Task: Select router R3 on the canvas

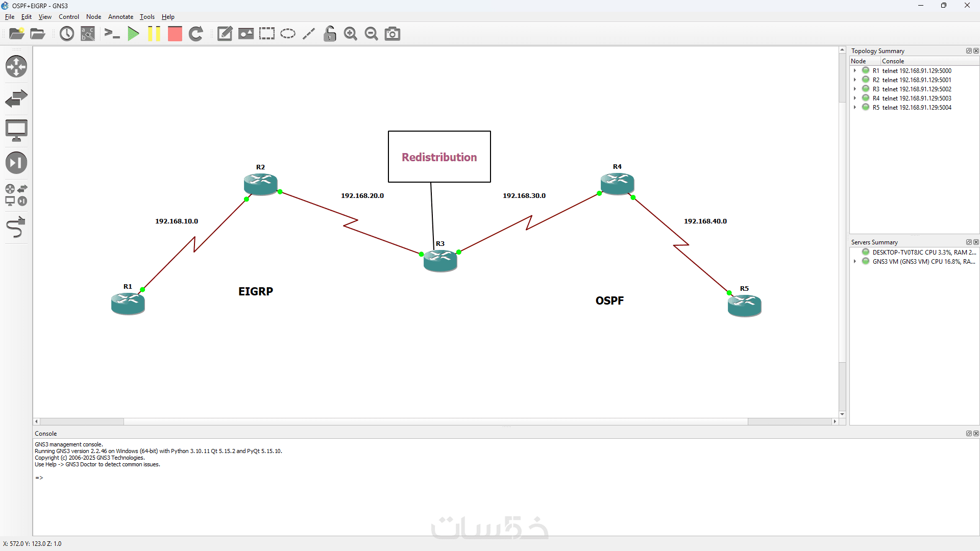Action: tap(440, 261)
